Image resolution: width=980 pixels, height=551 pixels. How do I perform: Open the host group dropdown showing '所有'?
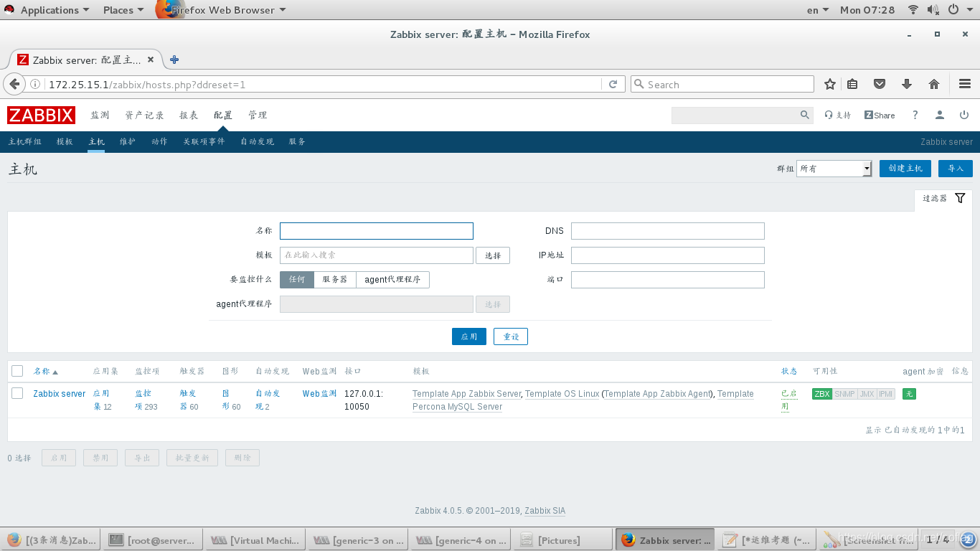pos(834,169)
